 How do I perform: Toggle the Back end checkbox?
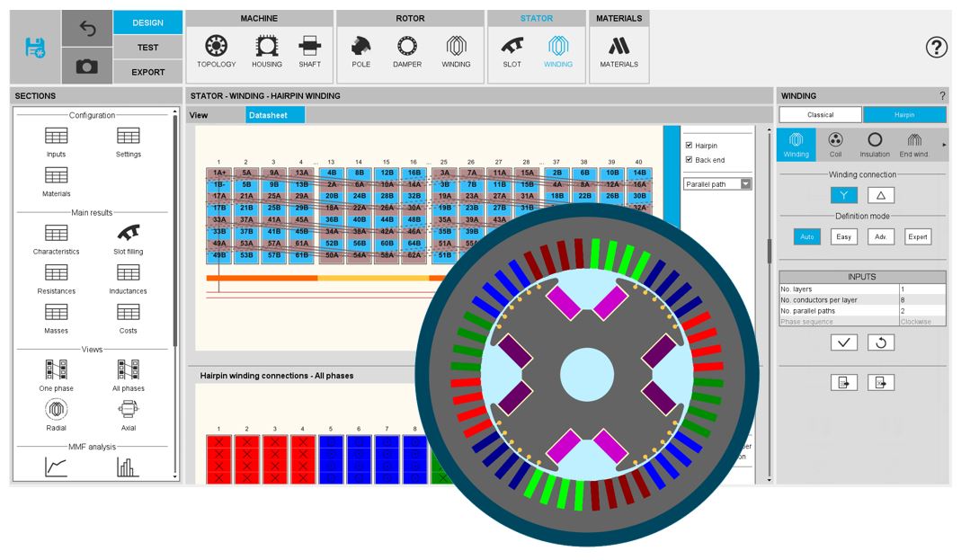(689, 160)
